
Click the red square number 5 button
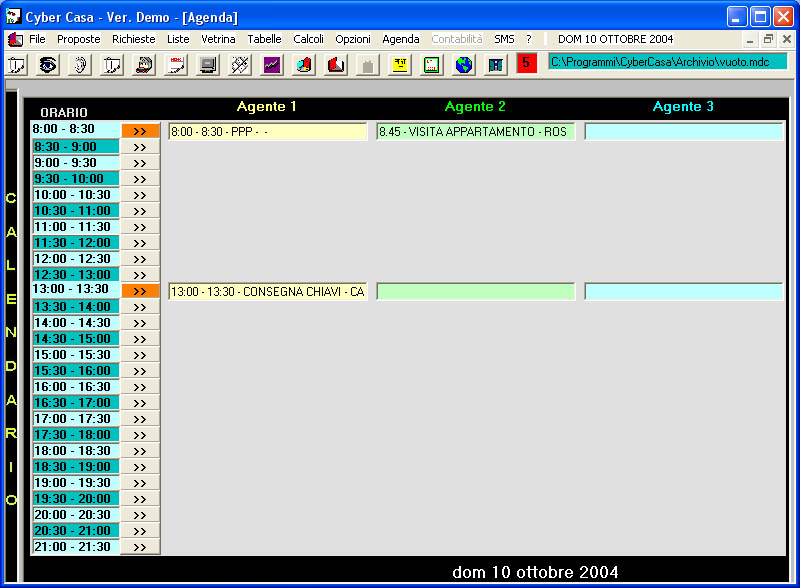pyautogui.click(x=527, y=64)
